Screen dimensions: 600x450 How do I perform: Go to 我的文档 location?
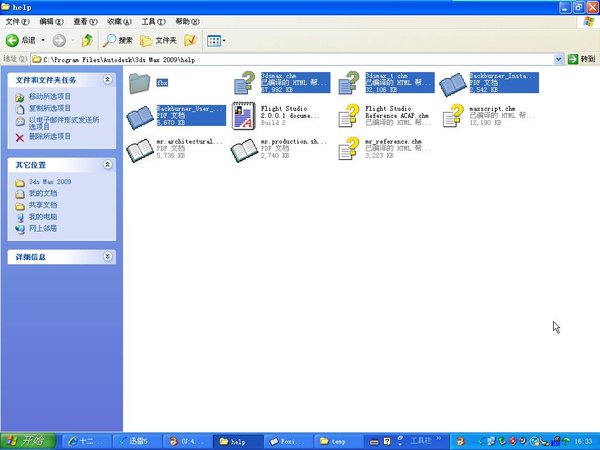coord(43,193)
